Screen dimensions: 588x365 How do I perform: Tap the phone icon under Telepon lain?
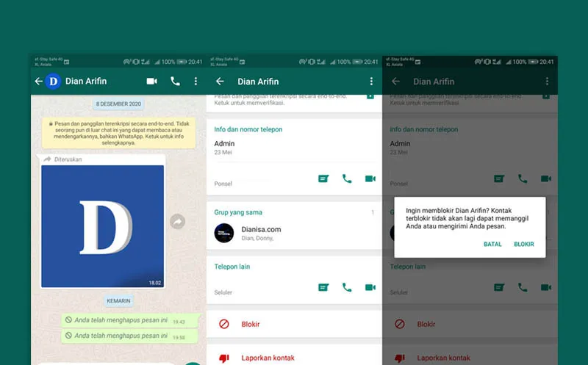click(347, 287)
